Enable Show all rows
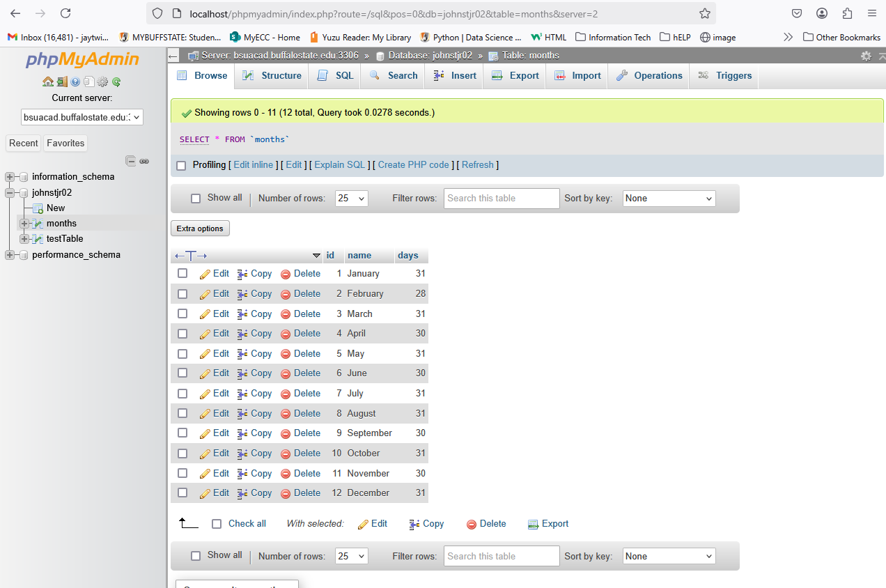The image size is (886, 588). (x=196, y=198)
